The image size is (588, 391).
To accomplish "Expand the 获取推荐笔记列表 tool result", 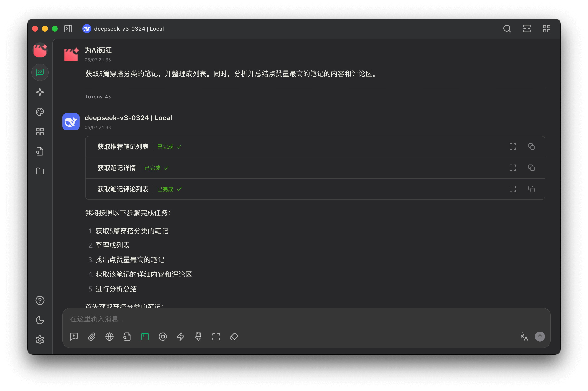I will click(x=513, y=147).
